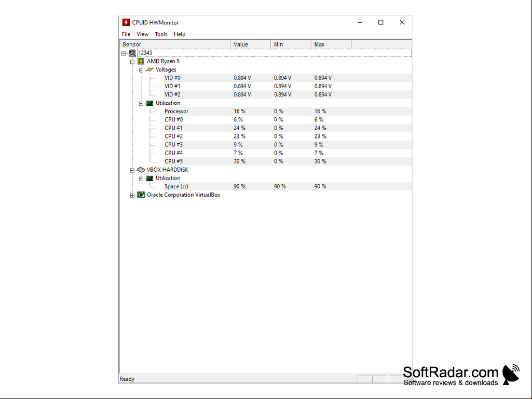The height and width of the screenshot is (399, 532).
Task: Click the motherboard icon for Oracle Corporation VirtualBox
Action: [141, 195]
